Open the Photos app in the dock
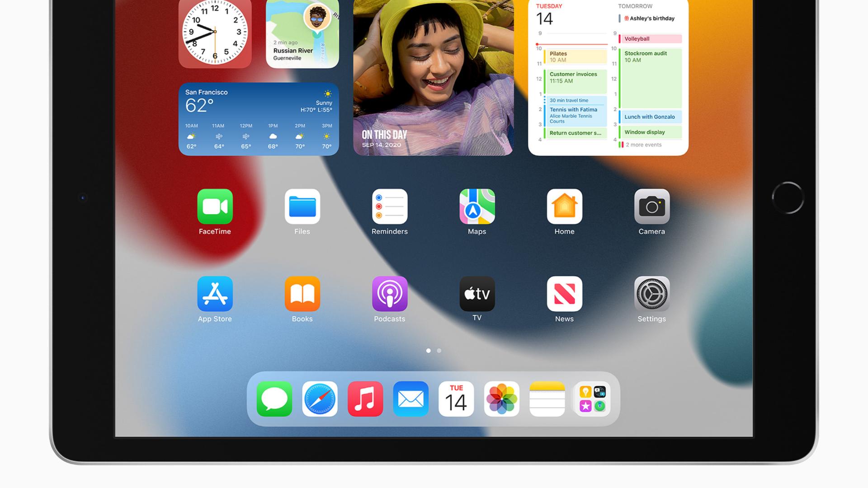Screen dimensions: 868x488 click(x=502, y=399)
